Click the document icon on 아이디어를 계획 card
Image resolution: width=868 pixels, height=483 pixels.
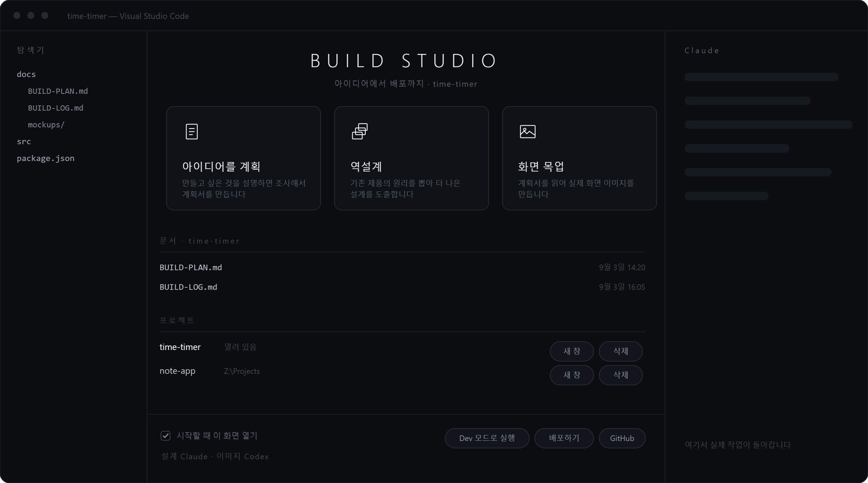point(191,132)
